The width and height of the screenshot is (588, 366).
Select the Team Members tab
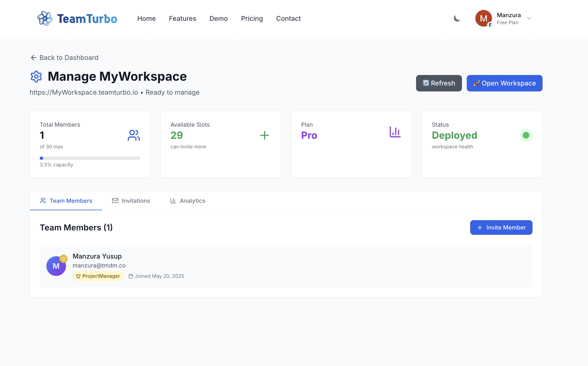[x=66, y=201]
